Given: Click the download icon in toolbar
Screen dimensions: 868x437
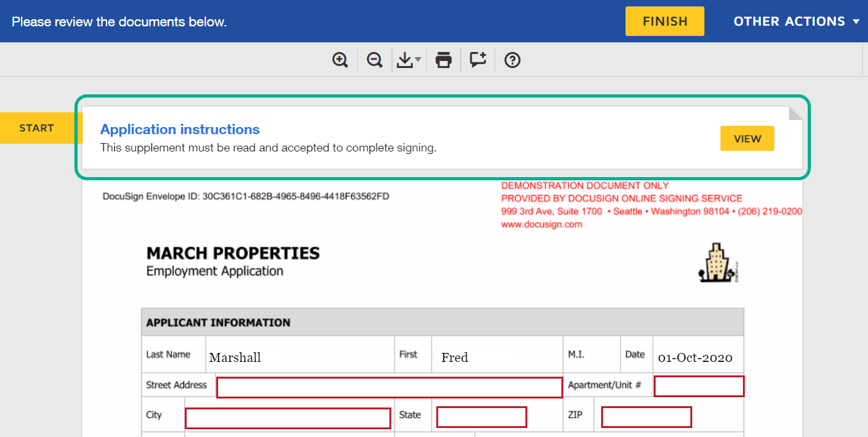Looking at the screenshot, I should click(x=404, y=60).
